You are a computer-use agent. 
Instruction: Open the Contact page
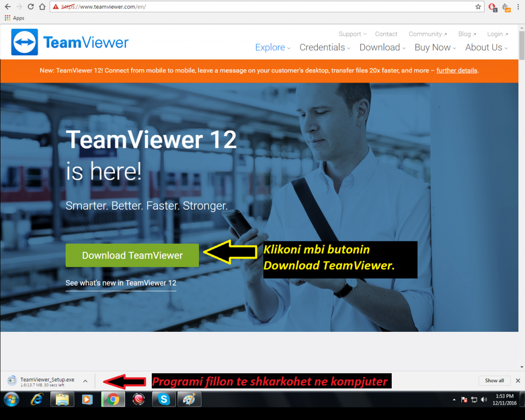pyautogui.click(x=386, y=34)
